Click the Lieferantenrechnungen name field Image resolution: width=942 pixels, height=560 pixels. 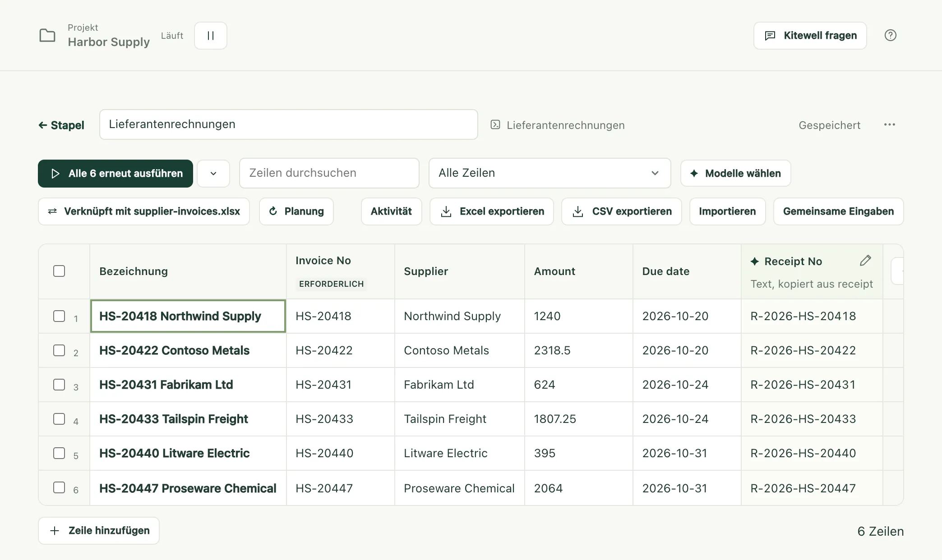coord(289,124)
